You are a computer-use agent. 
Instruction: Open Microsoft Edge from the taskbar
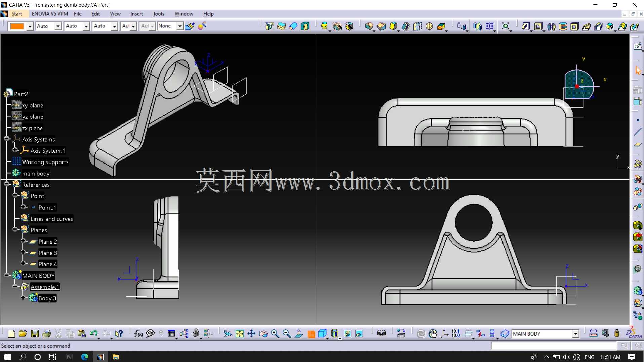85,357
